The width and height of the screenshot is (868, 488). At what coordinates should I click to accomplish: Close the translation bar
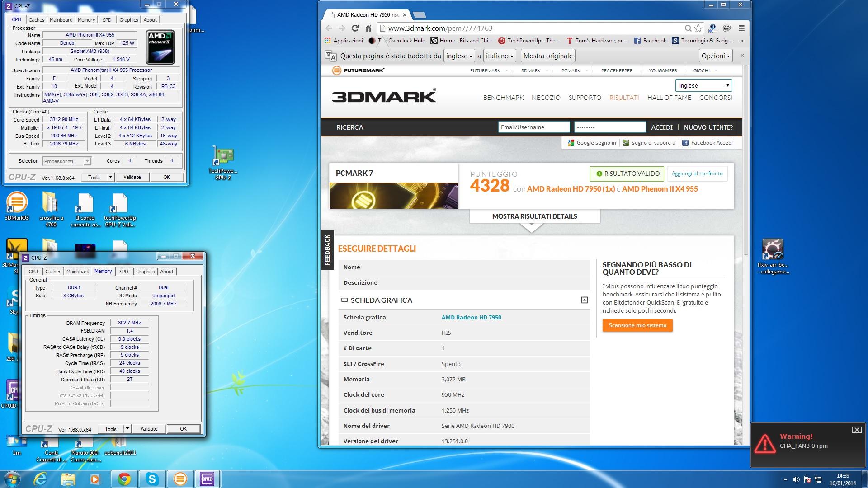click(x=742, y=56)
